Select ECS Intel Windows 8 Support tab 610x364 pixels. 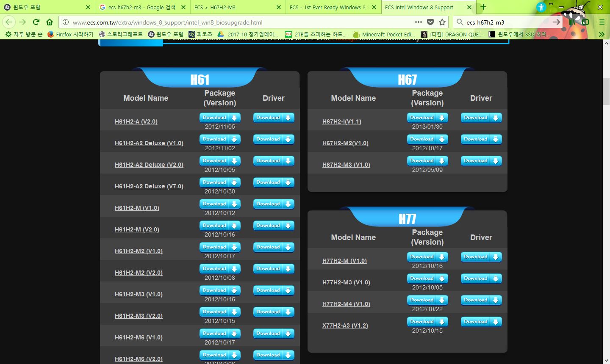pyautogui.click(x=428, y=7)
